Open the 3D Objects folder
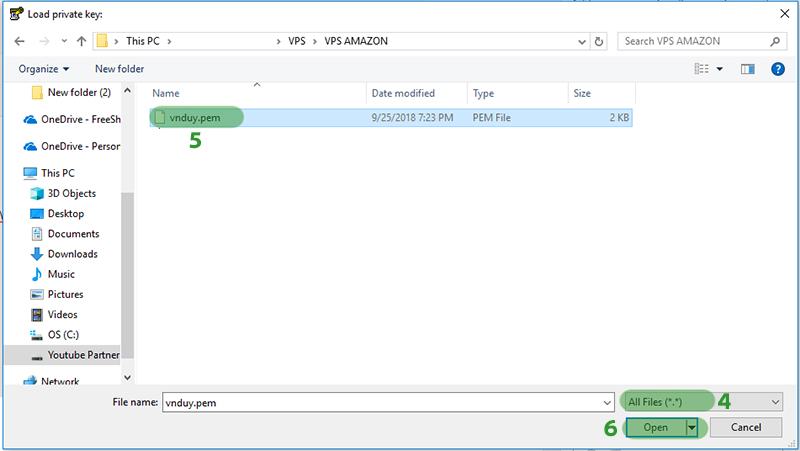 [x=70, y=193]
